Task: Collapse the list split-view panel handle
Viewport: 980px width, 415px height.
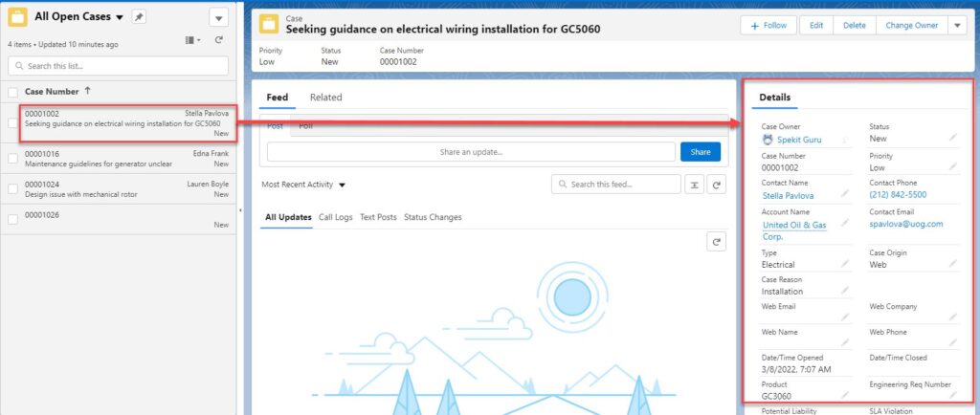Action: click(x=240, y=210)
